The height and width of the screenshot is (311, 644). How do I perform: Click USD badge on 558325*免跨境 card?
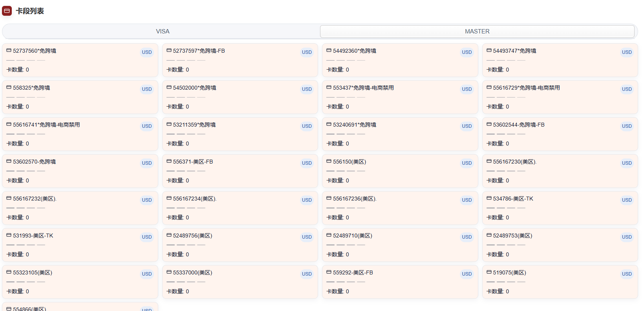pos(147,89)
